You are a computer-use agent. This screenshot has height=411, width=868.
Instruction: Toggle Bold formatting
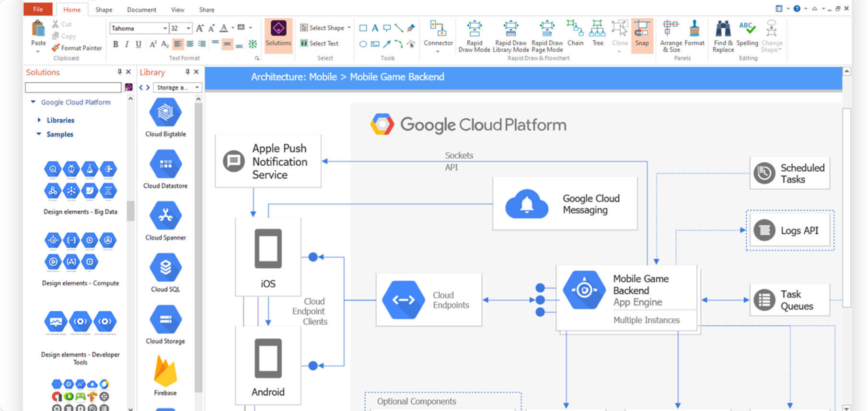coord(115,44)
